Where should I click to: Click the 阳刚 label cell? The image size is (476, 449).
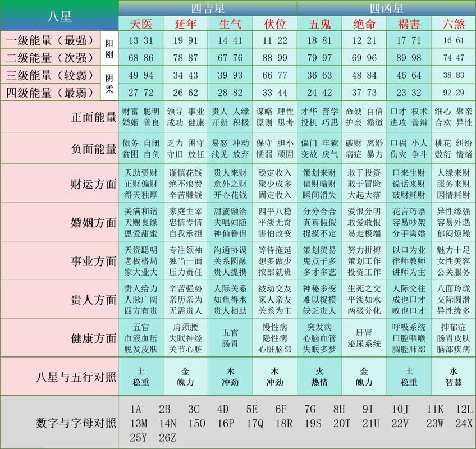(109, 49)
